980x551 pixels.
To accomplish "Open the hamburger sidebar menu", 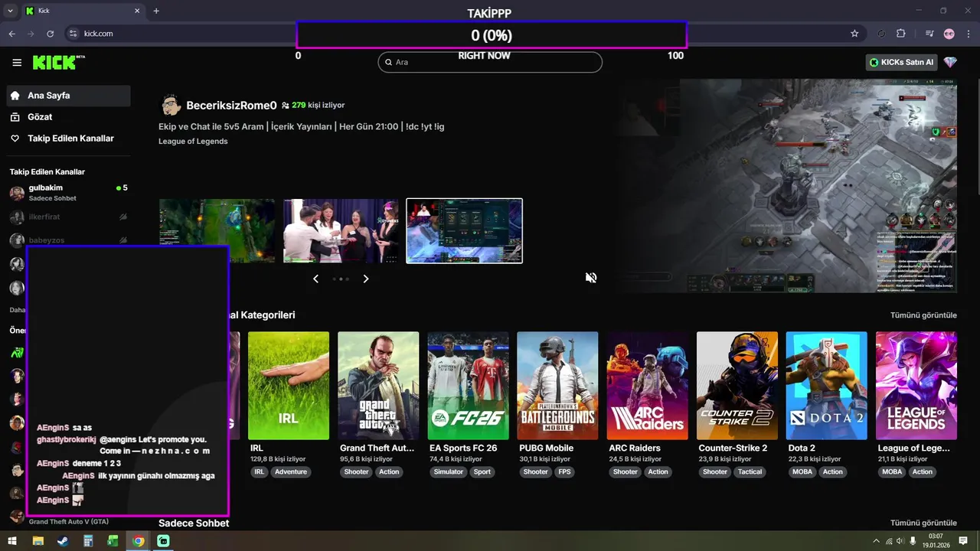I will point(17,63).
